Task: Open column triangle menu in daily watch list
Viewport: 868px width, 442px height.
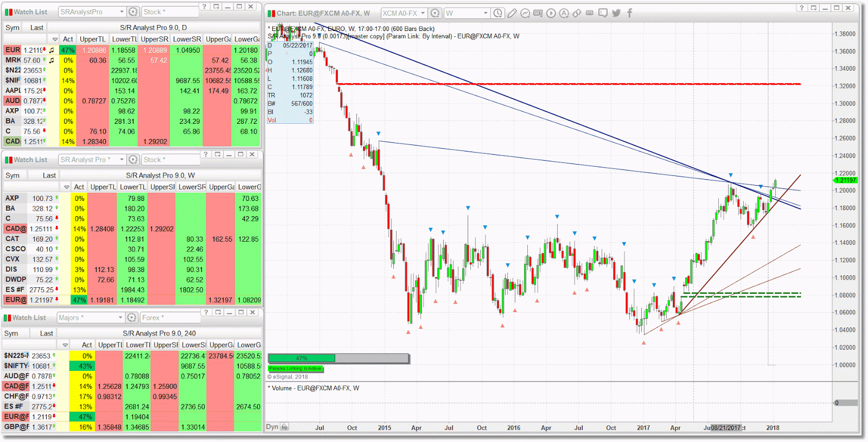Action: 55,39
